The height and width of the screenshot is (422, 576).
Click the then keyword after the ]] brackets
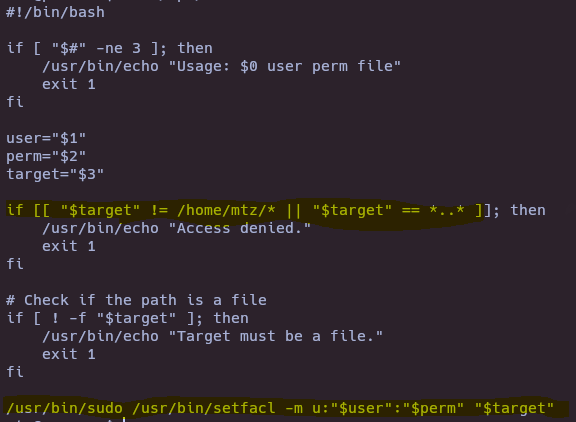[528, 210]
